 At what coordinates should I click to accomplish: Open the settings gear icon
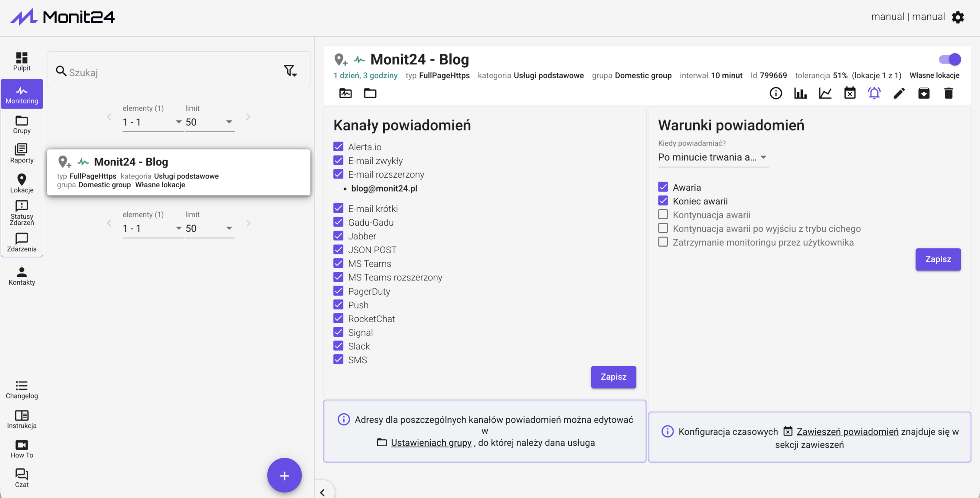pyautogui.click(x=958, y=17)
